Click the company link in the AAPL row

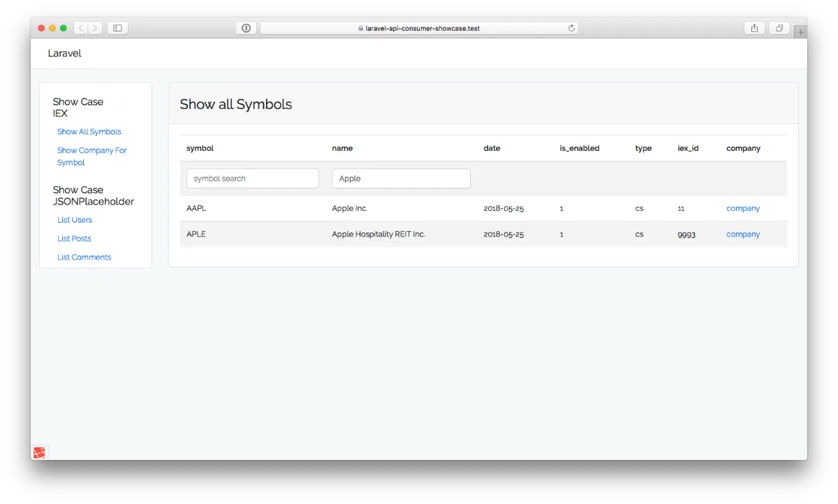pyautogui.click(x=742, y=208)
